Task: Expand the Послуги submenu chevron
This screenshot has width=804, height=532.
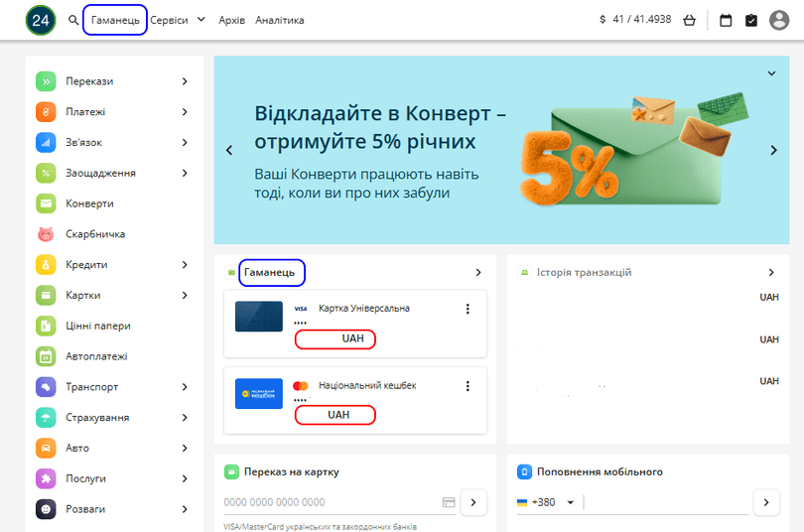Action: [x=185, y=478]
